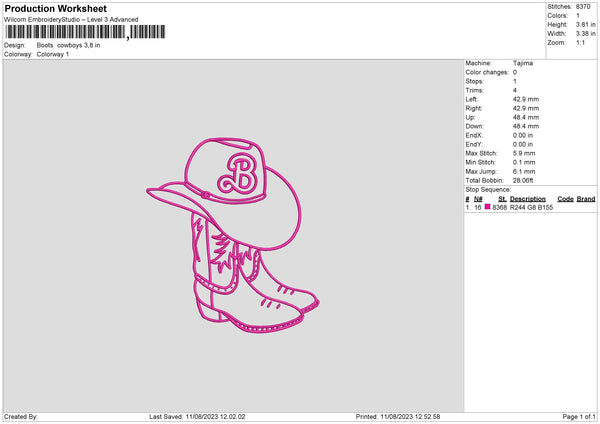The image size is (600, 424).
Task: Click the thread description 'R244 G8 B155'
Action: coord(531,207)
